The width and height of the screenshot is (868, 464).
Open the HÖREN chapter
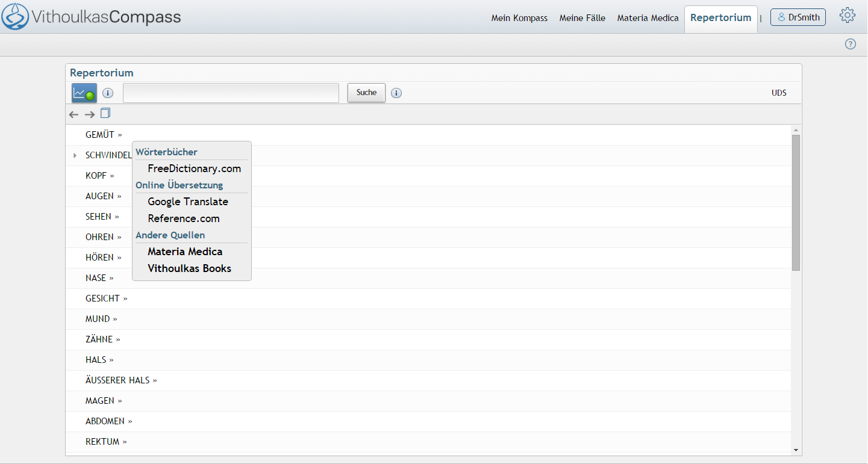[x=104, y=258]
